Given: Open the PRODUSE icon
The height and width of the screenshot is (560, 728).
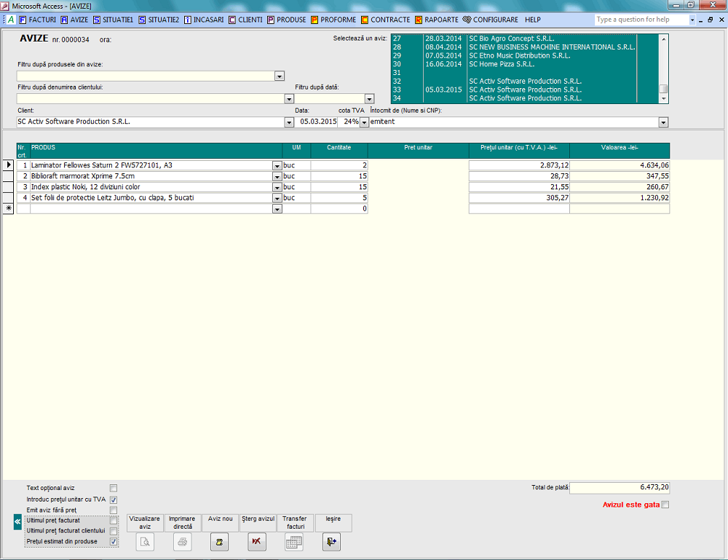Looking at the screenshot, I should 271,20.
